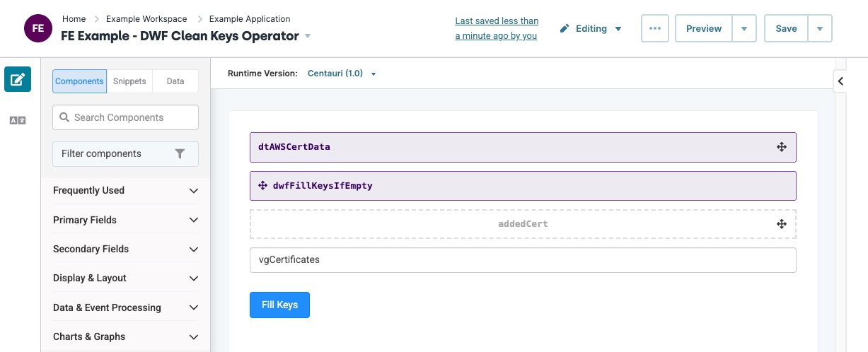
Task: Click the Fill Keys button
Action: point(279,305)
